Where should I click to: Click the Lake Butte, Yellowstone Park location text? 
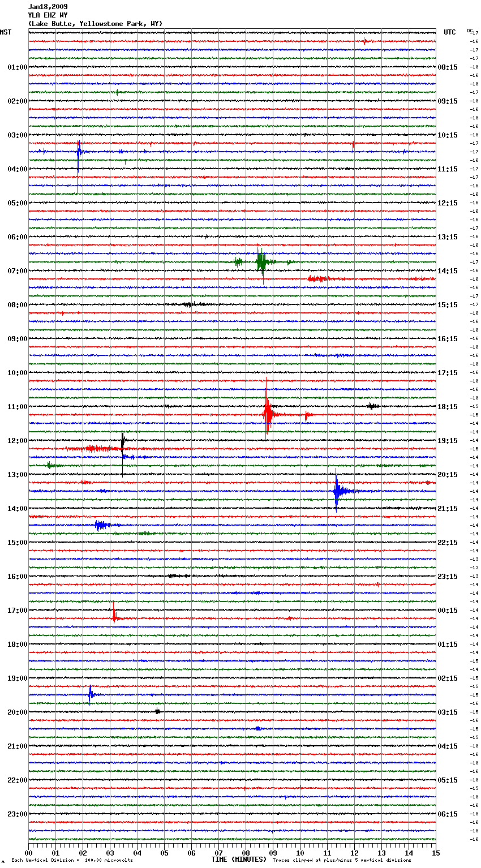[95, 24]
